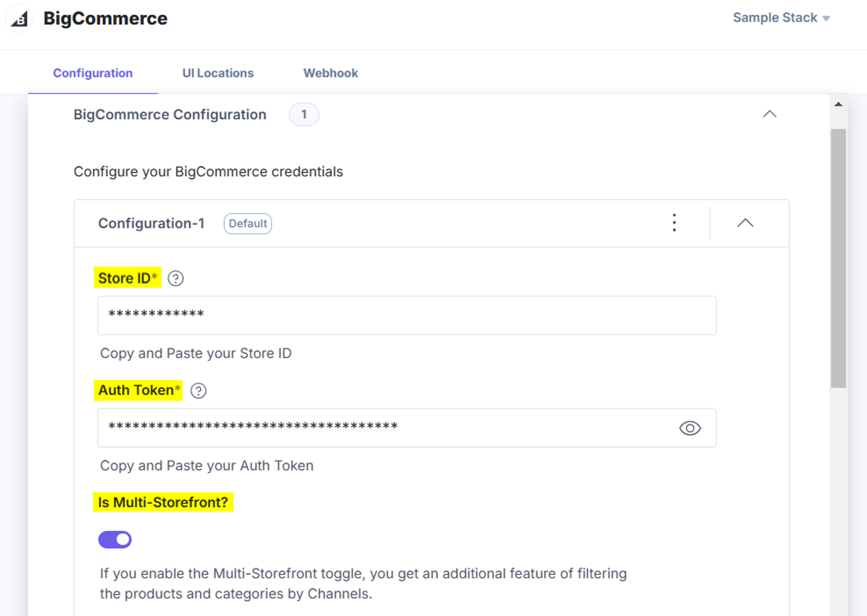867x616 pixels.
Task: Switch to the Configuration tab
Action: click(x=93, y=73)
